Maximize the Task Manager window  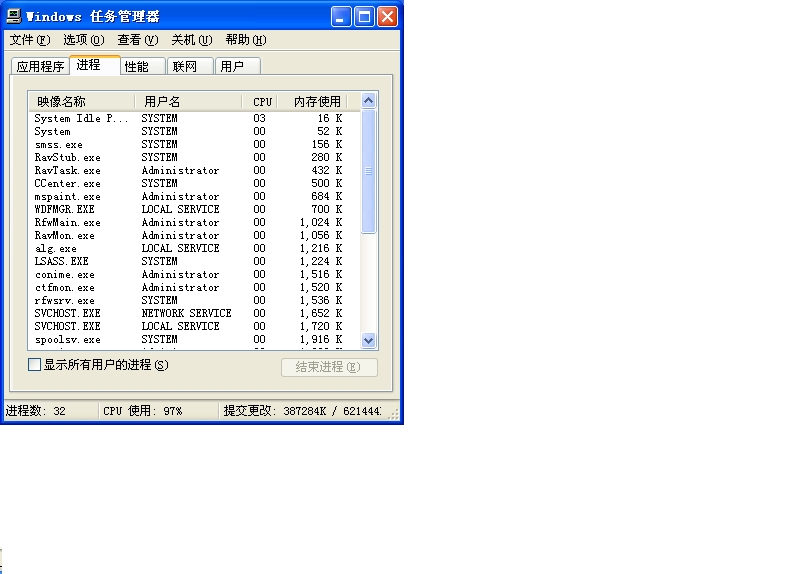pyautogui.click(x=364, y=16)
